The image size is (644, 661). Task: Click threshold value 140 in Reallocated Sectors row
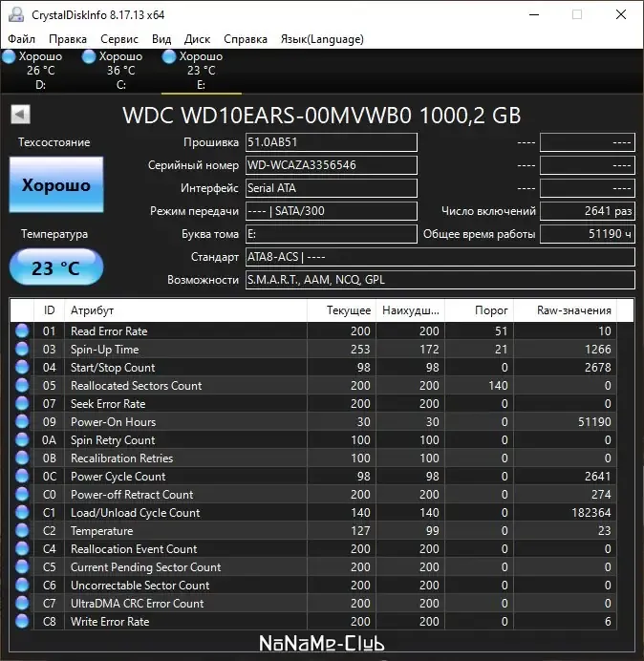point(498,386)
